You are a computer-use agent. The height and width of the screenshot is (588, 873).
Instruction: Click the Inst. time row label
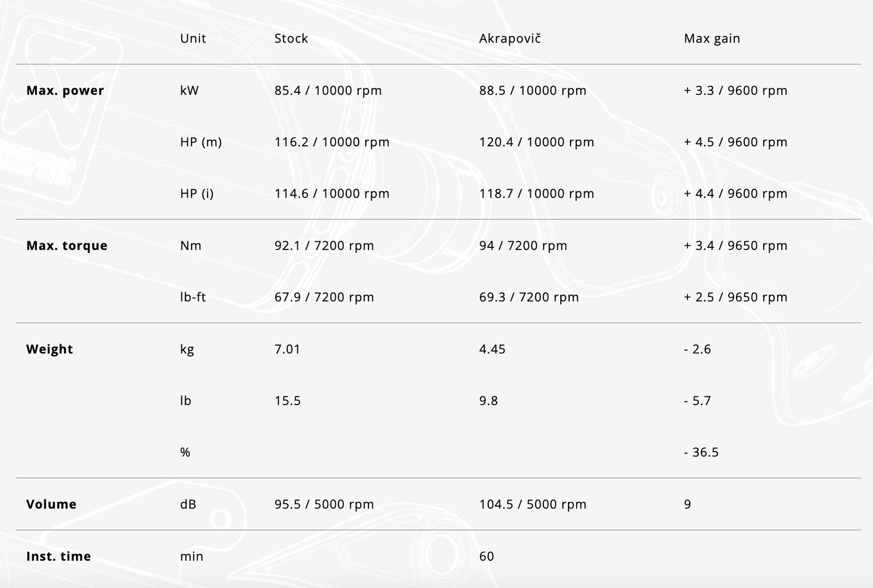point(58,556)
